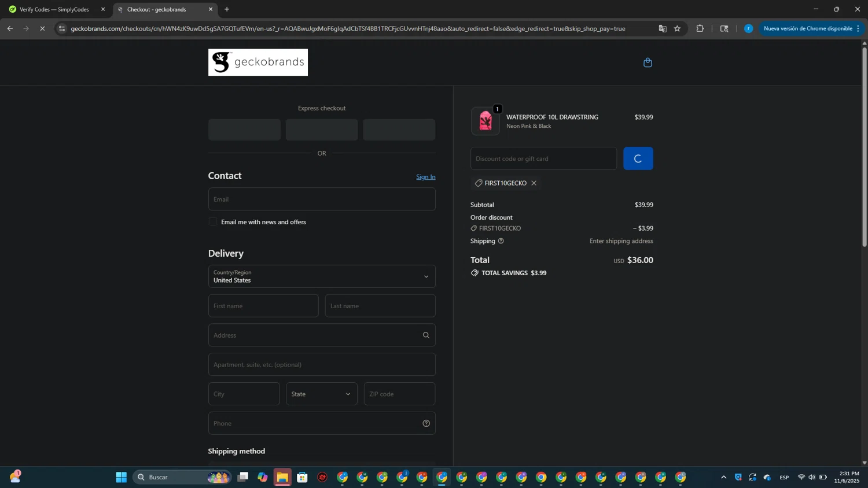Click the shipping info question mark
868x488 pixels.
pos(501,241)
